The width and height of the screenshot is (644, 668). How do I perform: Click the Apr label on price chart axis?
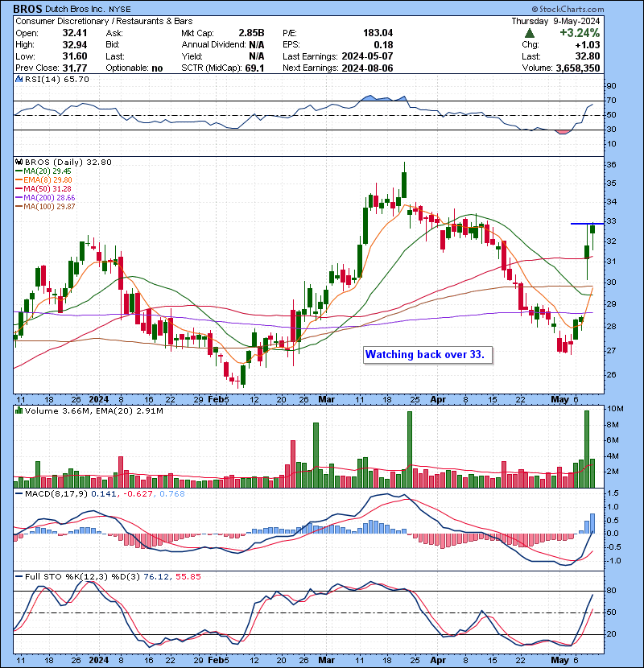pos(438,399)
